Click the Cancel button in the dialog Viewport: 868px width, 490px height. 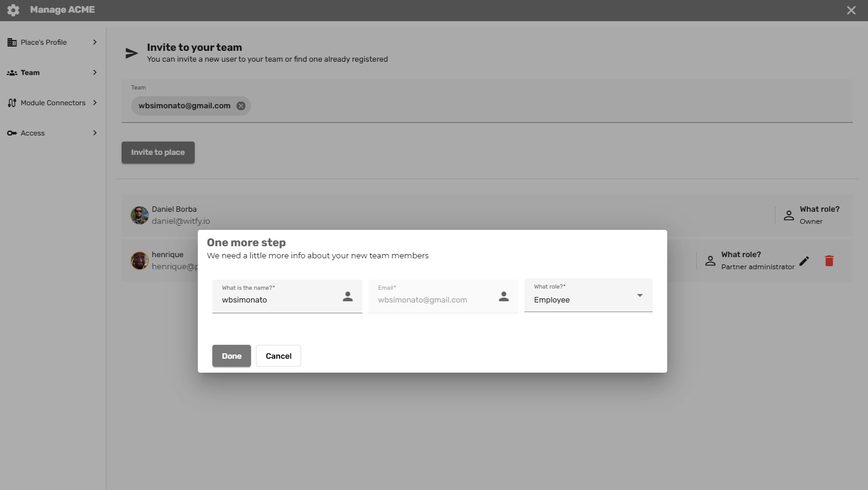tap(278, 356)
